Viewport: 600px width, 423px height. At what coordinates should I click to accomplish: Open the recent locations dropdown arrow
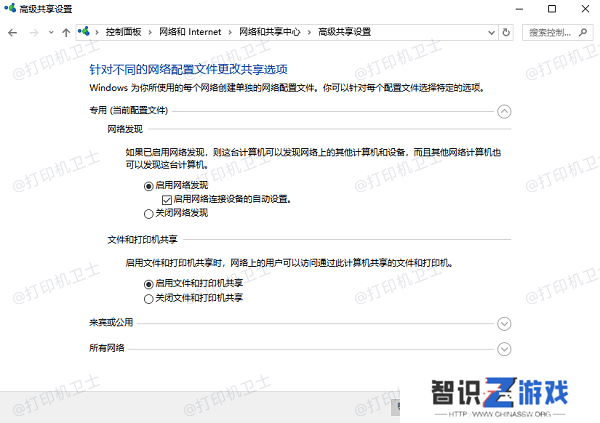(x=51, y=33)
